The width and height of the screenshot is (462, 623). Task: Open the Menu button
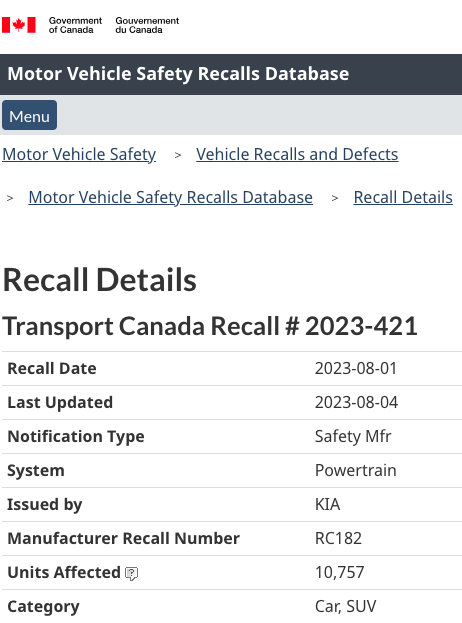tap(29, 115)
